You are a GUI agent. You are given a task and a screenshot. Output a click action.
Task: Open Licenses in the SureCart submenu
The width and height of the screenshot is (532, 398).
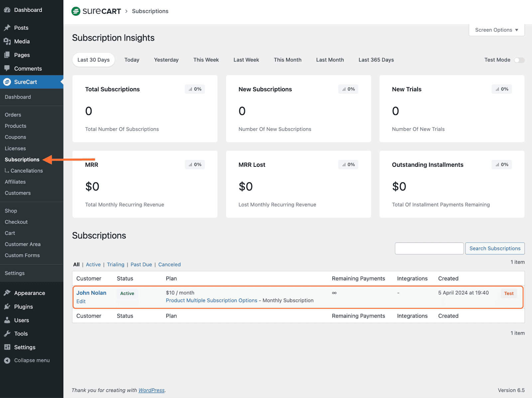(x=15, y=149)
